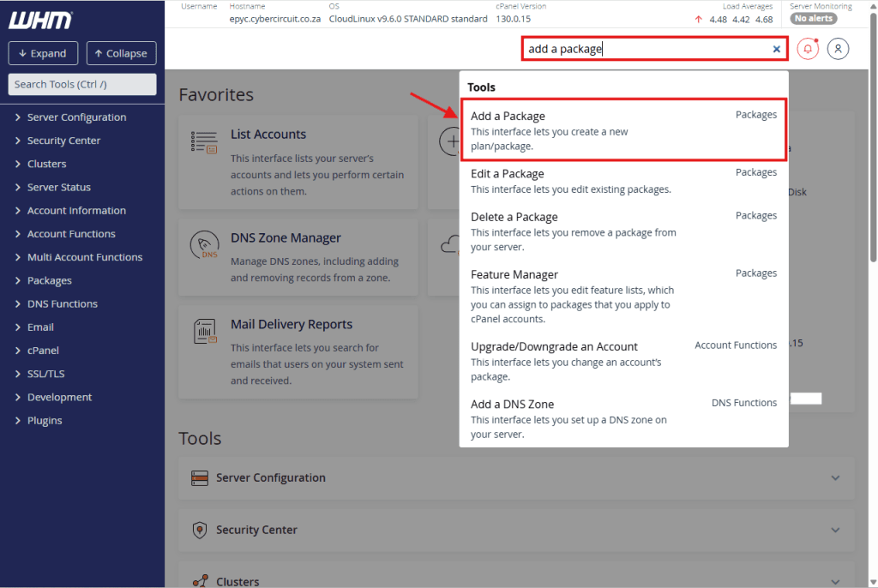The width and height of the screenshot is (878, 588).
Task: Click the List Accounts icon
Action: [x=205, y=142]
